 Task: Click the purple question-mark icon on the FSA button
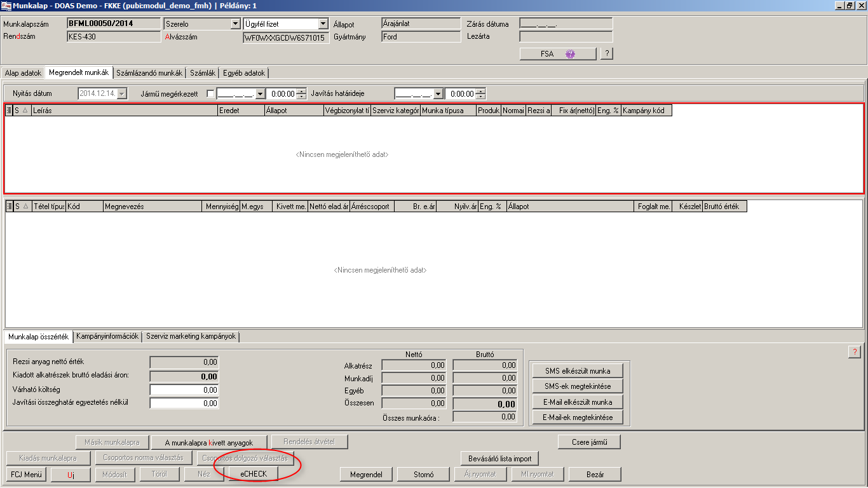coord(570,54)
